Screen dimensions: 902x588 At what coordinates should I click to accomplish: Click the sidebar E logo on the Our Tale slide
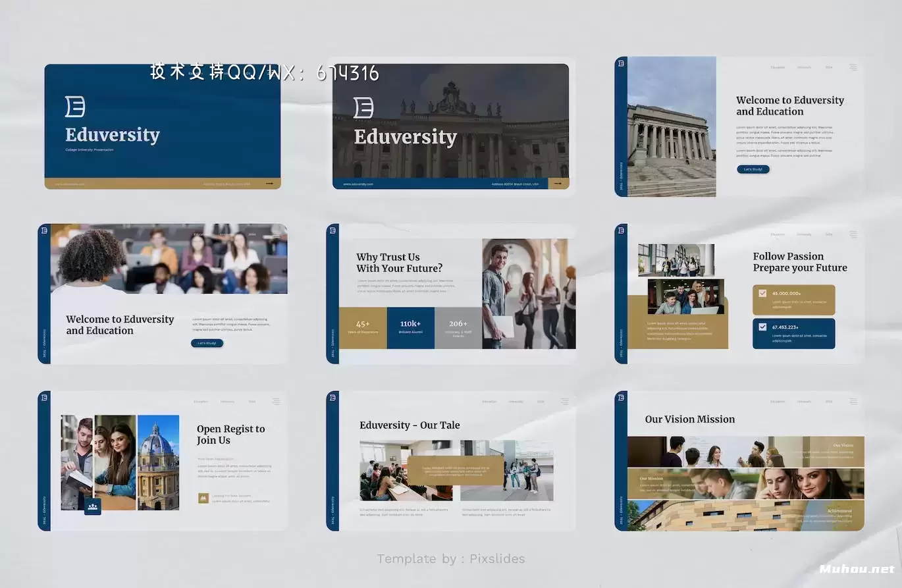[332, 397]
